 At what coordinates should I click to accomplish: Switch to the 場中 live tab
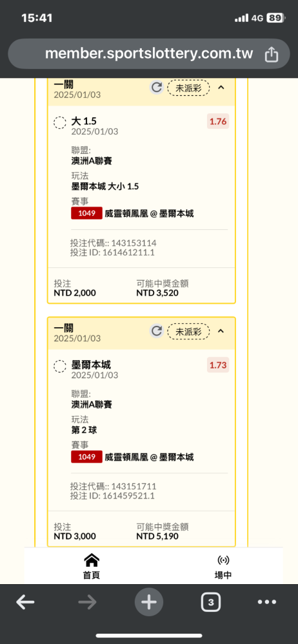point(223,566)
